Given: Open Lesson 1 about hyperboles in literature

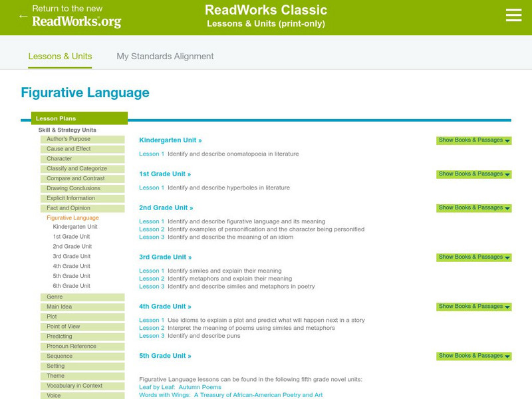Looking at the screenshot, I should click(x=152, y=188).
